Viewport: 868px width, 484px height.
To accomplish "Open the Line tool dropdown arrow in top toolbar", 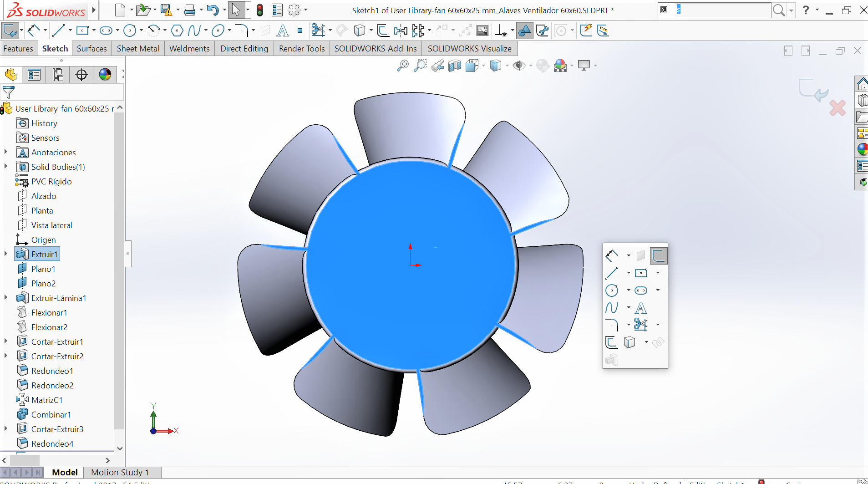I will (x=70, y=31).
